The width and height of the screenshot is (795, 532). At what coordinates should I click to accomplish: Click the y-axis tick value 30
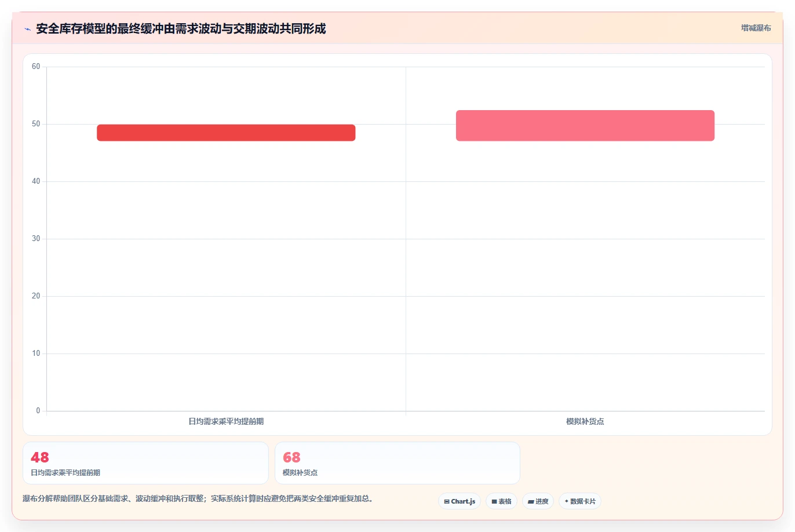click(x=36, y=239)
